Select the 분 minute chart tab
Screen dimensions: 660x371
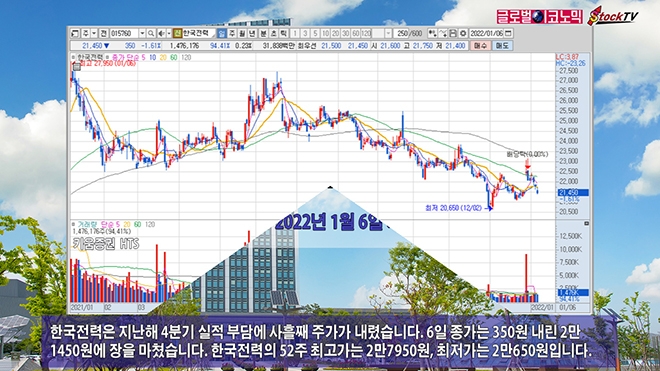pos(263,33)
